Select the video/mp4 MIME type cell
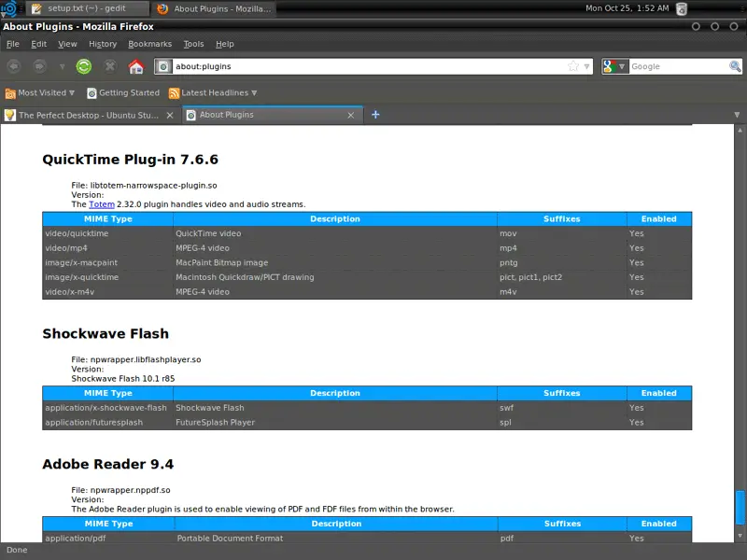This screenshot has height=560, width=747. [x=107, y=248]
